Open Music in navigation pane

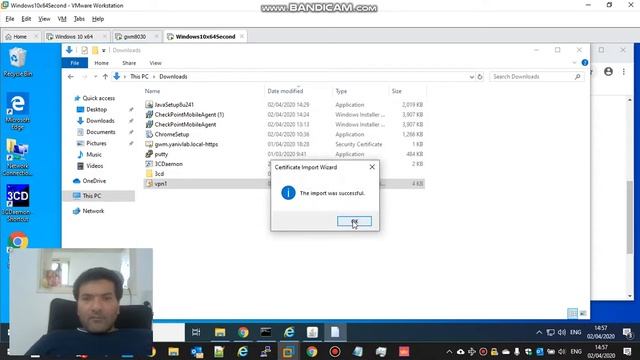pos(94,154)
